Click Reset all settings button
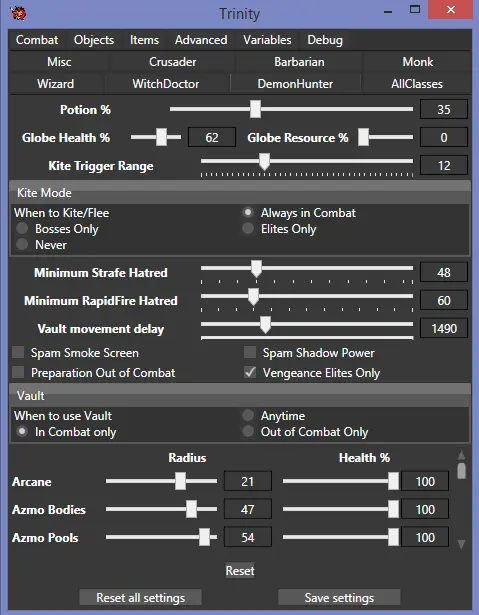This screenshot has height=615, width=479. click(140, 598)
